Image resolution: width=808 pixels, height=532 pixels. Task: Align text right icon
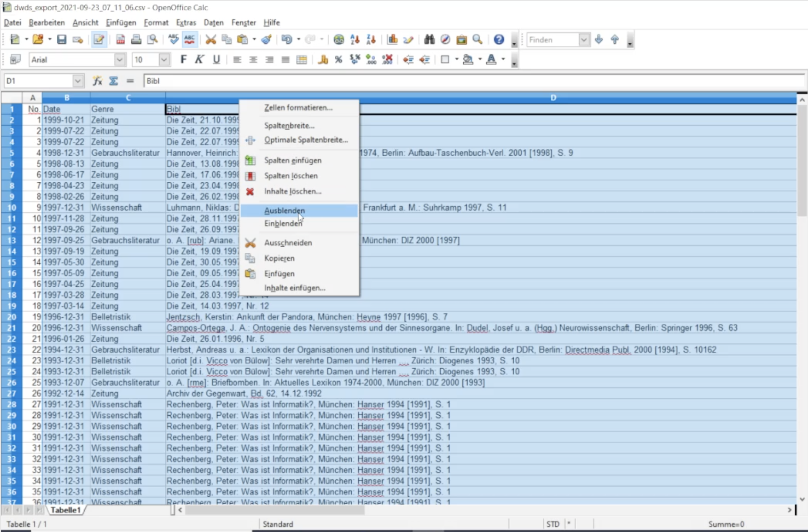(x=269, y=59)
